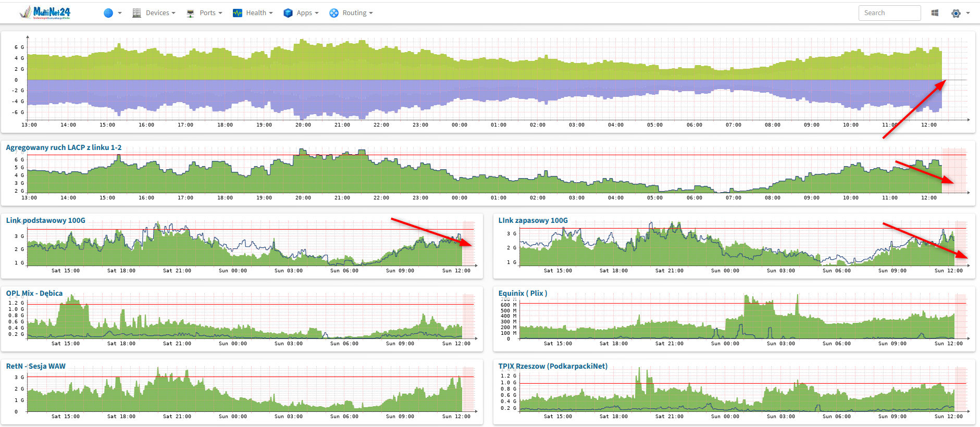
Task: Click the Routing arrows icon
Action: pos(334,13)
